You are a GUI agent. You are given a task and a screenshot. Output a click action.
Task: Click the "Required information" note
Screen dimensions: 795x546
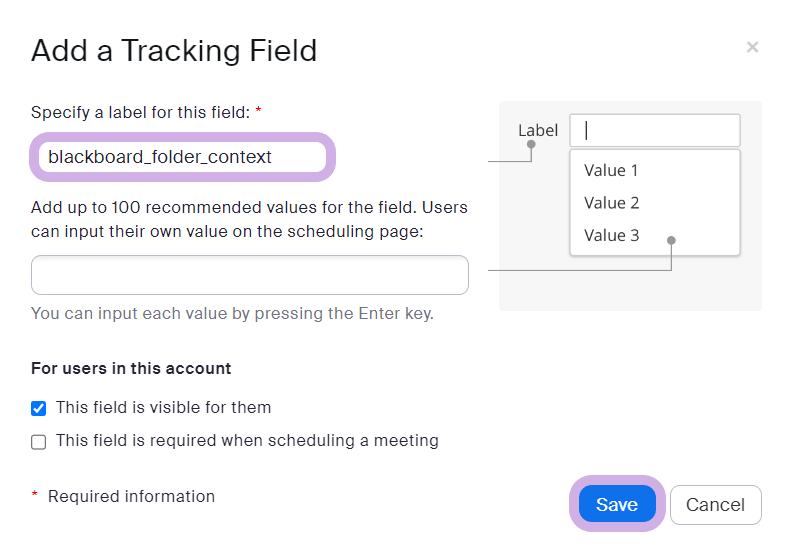click(131, 497)
